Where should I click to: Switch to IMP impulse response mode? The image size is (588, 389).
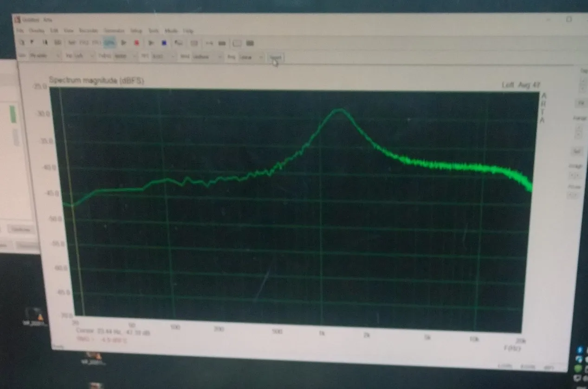coord(71,43)
